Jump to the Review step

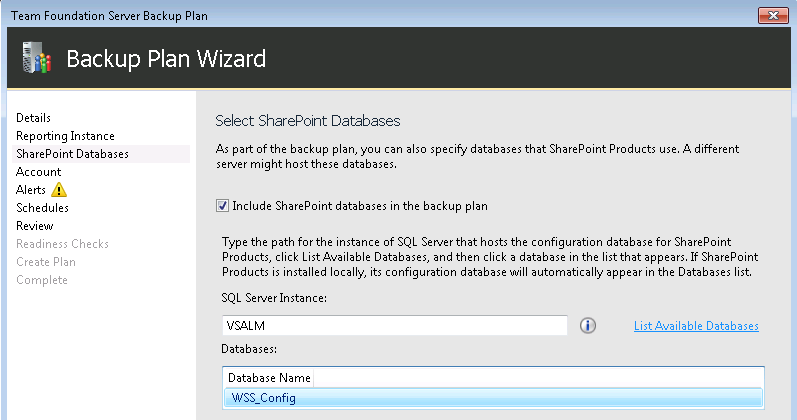pyautogui.click(x=35, y=226)
